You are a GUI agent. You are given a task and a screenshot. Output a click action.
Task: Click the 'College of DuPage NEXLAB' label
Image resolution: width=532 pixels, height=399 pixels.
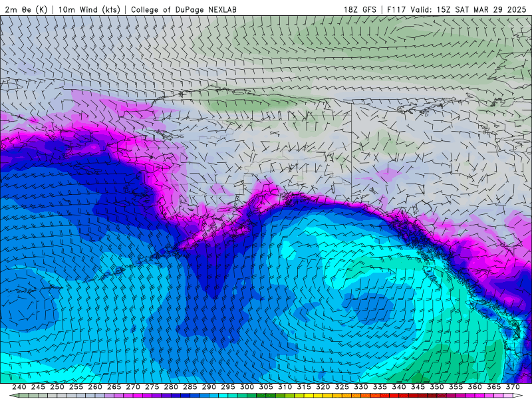(184, 9)
